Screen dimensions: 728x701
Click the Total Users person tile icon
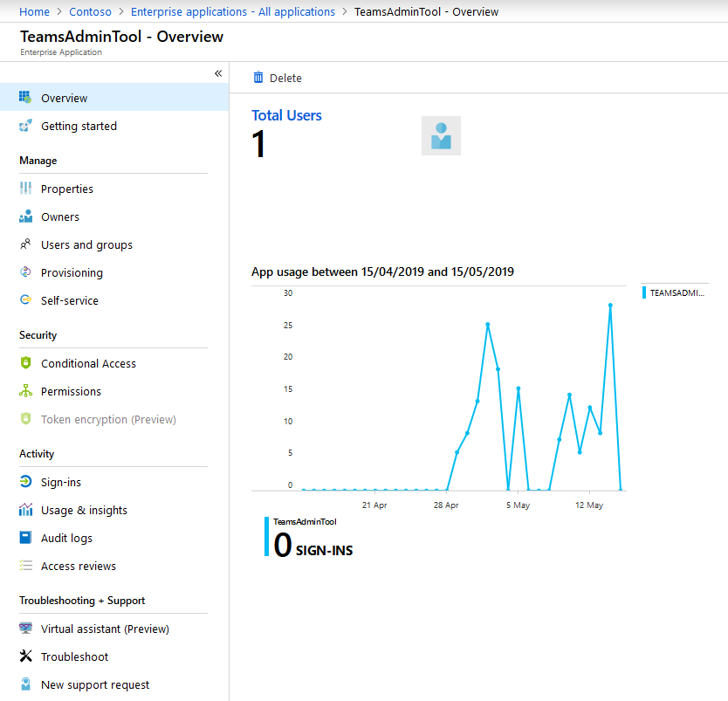(441, 135)
